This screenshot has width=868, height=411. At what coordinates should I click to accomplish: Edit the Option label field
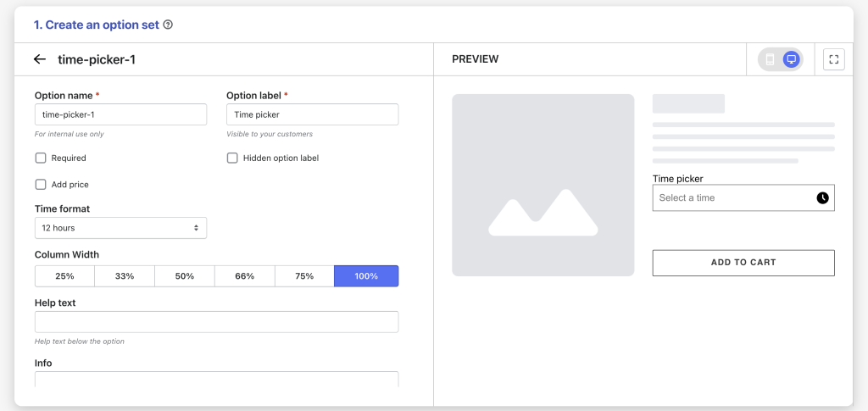click(x=312, y=114)
